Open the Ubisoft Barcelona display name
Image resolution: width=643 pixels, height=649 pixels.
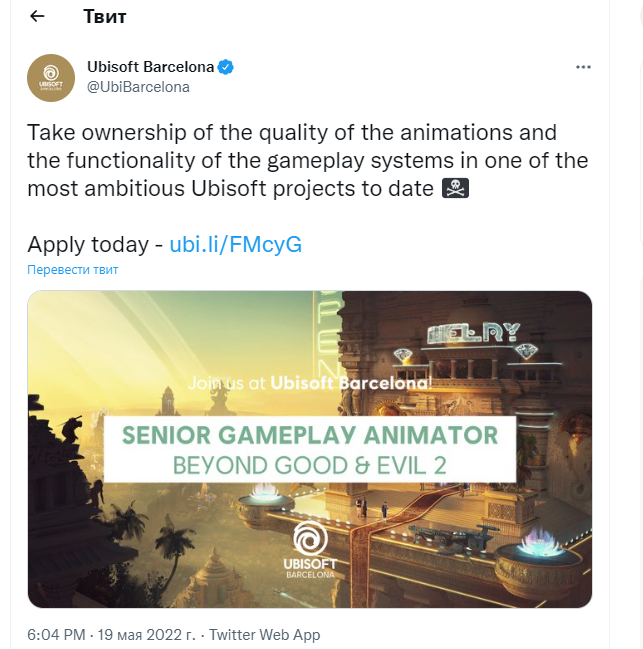(x=151, y=68)
